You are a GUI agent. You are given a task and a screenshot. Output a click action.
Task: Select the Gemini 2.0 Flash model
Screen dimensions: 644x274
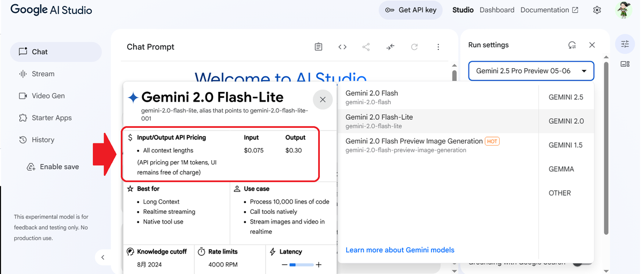437,97
